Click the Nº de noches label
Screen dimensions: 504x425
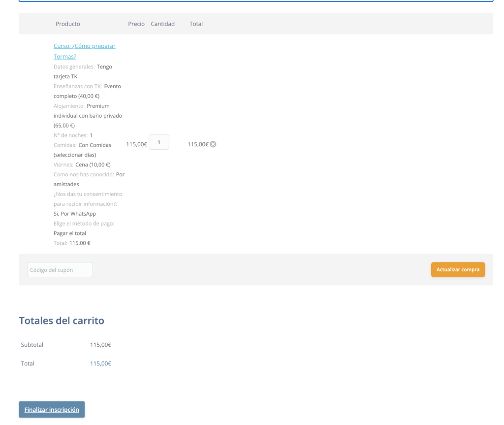[x=71, y=135]
